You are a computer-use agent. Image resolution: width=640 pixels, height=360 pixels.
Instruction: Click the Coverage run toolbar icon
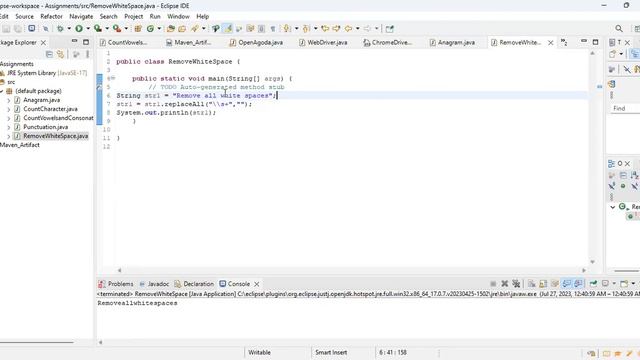click(98, 29)
